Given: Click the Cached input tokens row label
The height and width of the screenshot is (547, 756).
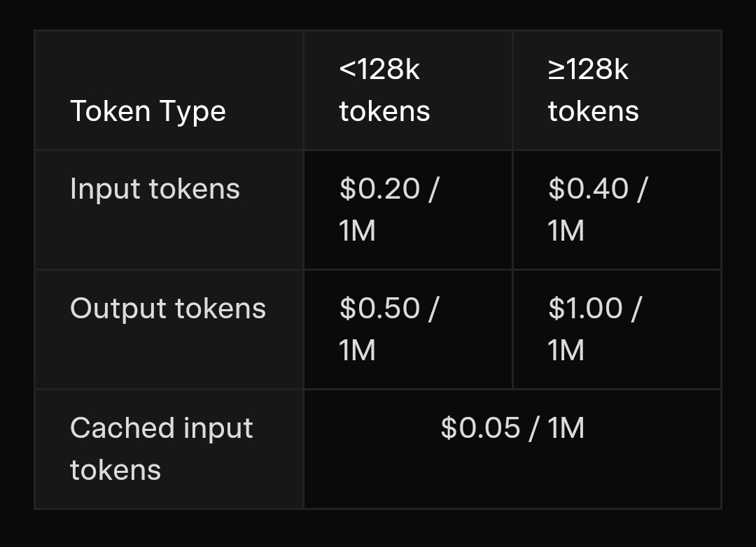Looking at the screenshot, I should click(x=161, y=448).
